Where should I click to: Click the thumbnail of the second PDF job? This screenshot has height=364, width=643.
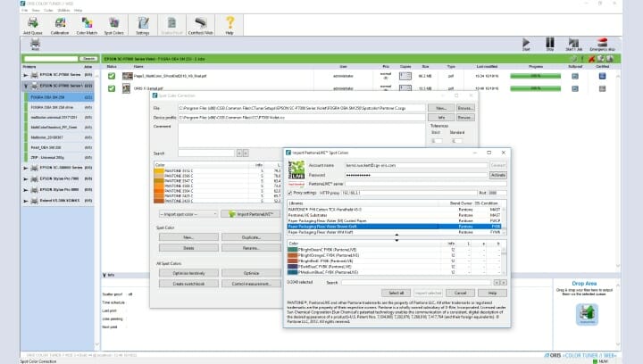tap(126, 88)
